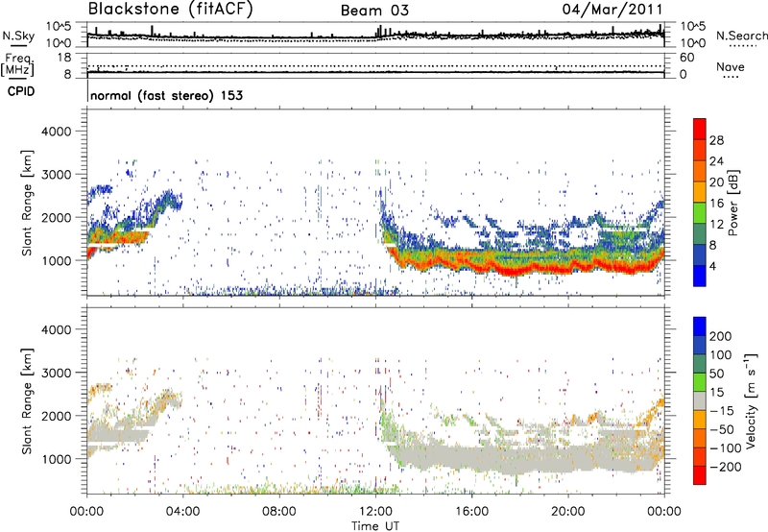Pick the gray segment of Velocity color bar
The width and height of the screenshot is (768, 532).
click(x=700, y=396)
